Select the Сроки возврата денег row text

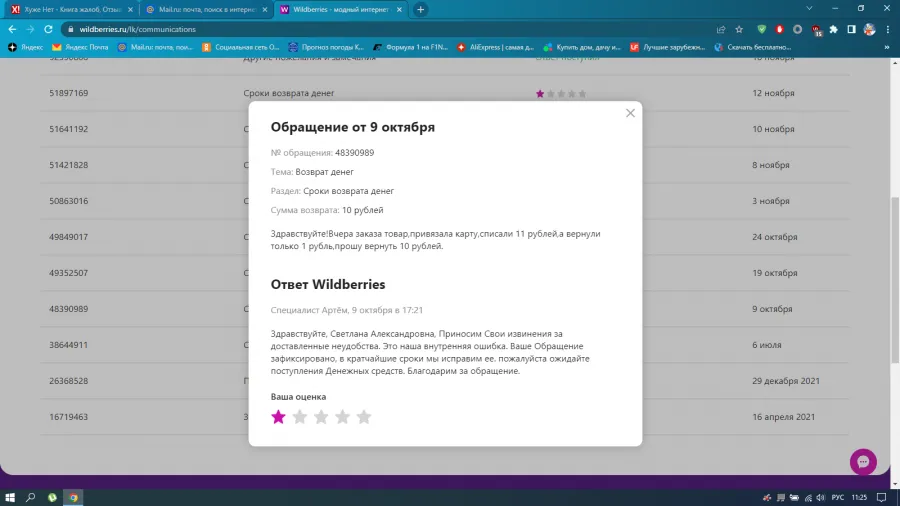(x=289, y=93)
